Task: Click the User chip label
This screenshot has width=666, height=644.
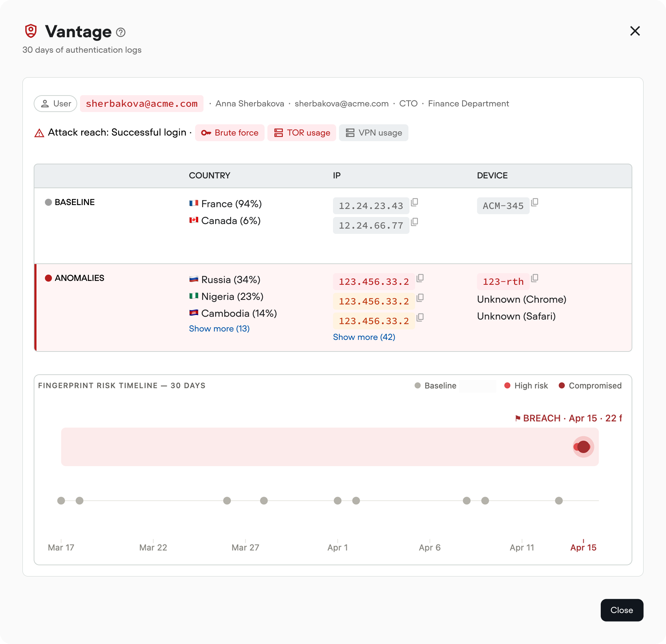Action: tap(55, 104)
